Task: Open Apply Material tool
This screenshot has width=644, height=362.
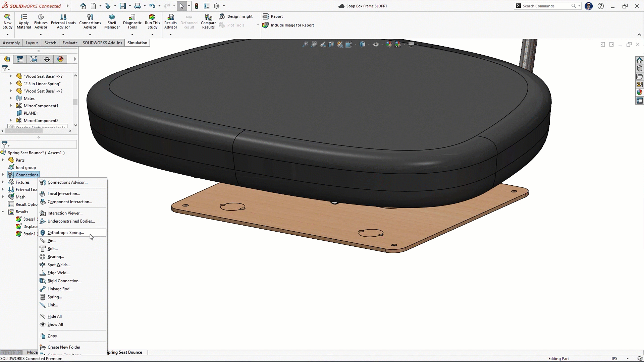Action: coord(24,21)
